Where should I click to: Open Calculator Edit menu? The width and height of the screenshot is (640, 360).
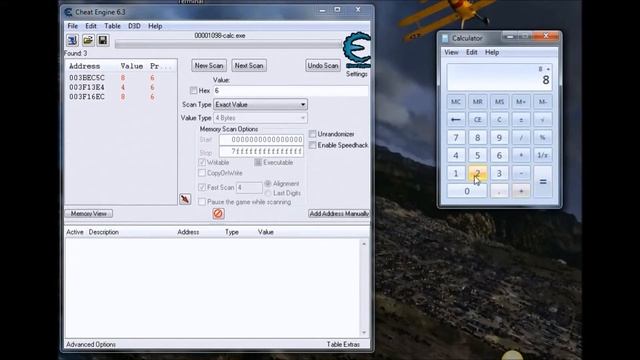point(471,52)
